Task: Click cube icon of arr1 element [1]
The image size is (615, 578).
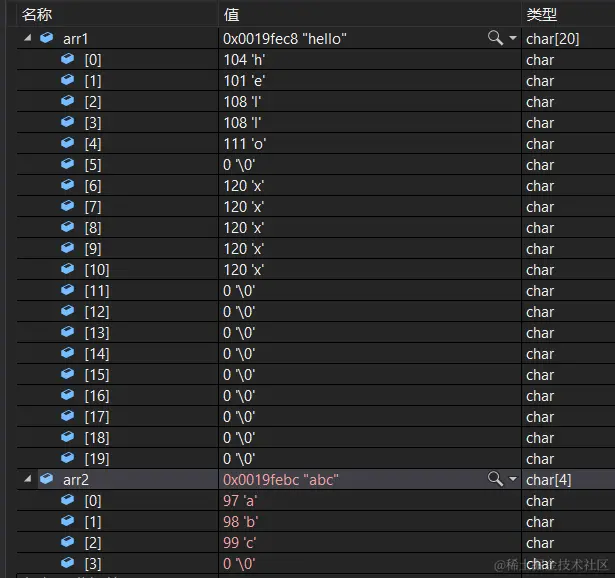Action: pyautogui.click(x=67, y=80)
